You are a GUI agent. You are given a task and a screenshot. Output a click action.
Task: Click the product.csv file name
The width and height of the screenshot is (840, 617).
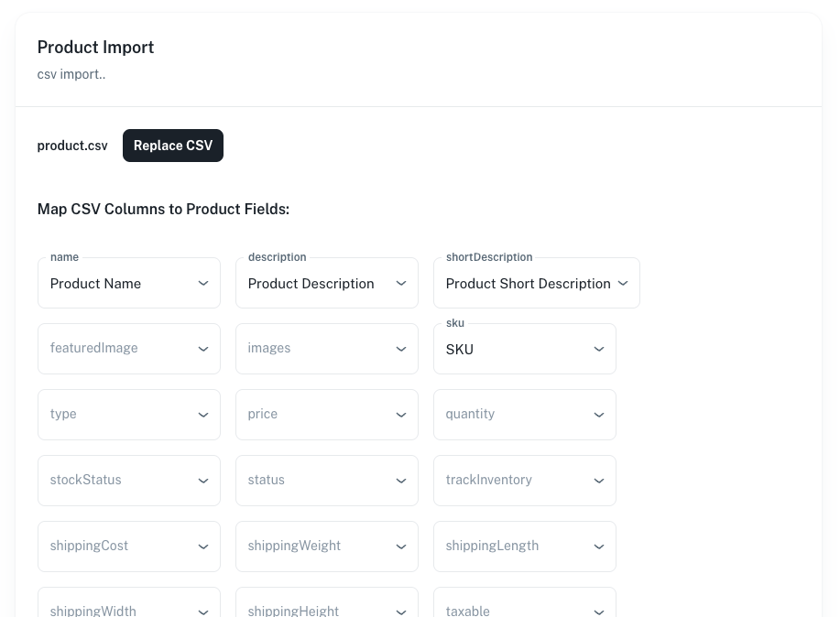(72, 146)
